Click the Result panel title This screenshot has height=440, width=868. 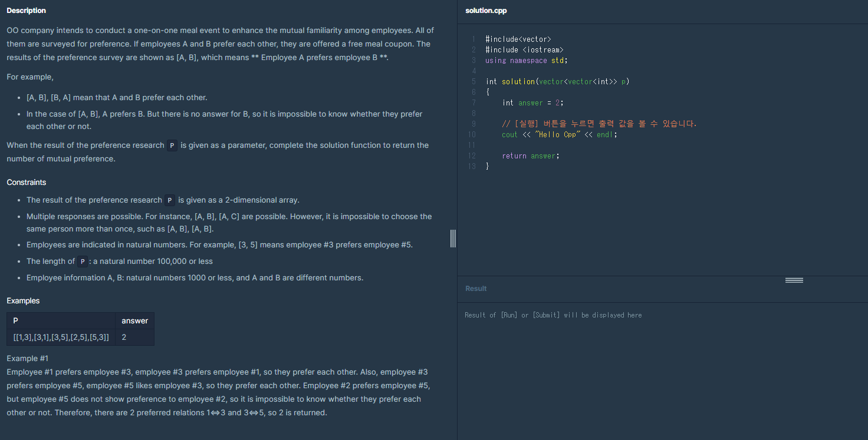click(x=476, y=288)
